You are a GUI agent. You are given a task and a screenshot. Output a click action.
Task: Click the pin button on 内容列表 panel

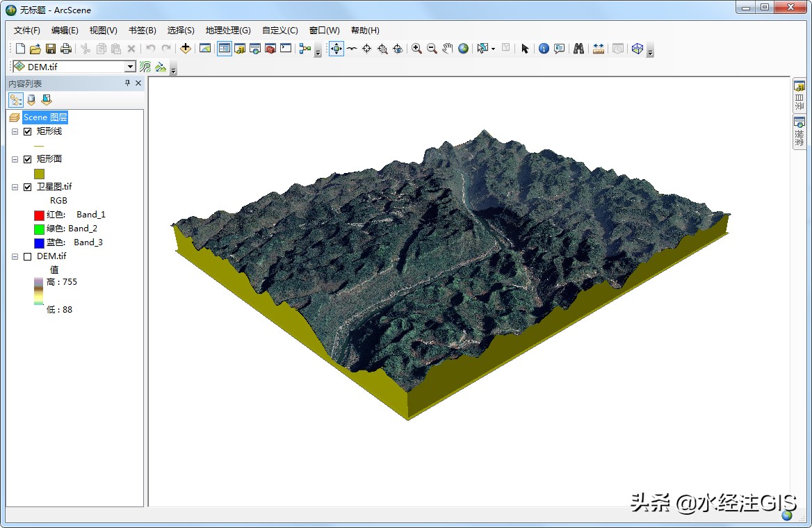coord(127,83)
